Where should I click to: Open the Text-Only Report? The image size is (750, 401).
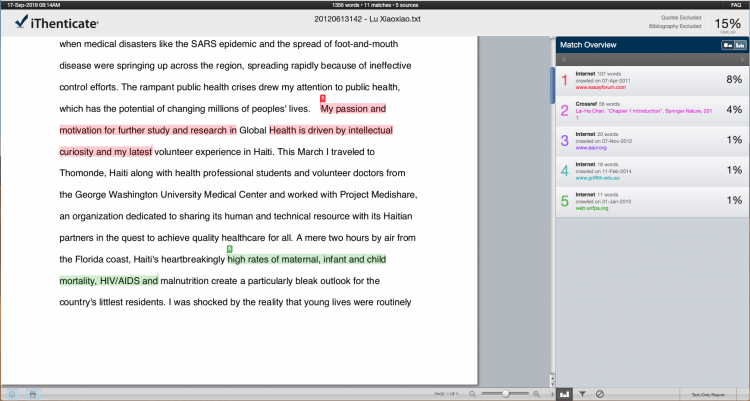(708, 394)
